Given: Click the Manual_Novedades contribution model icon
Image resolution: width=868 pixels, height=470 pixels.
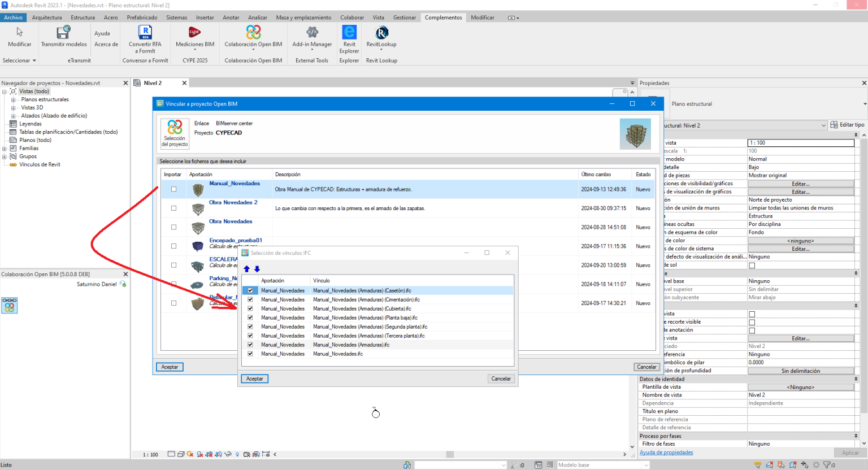Looking at the screenshot, I should tap(198, 190).
